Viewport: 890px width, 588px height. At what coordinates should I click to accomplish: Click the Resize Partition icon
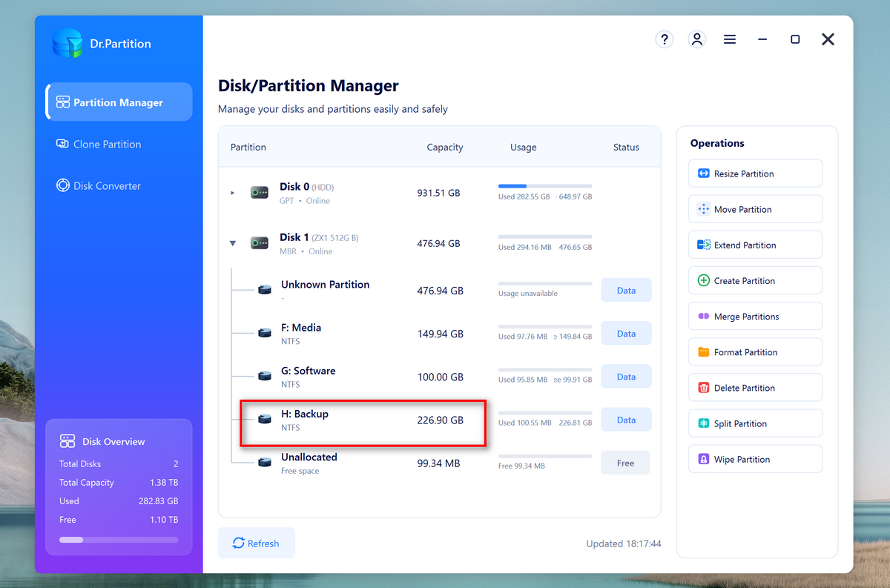(704, 174)
